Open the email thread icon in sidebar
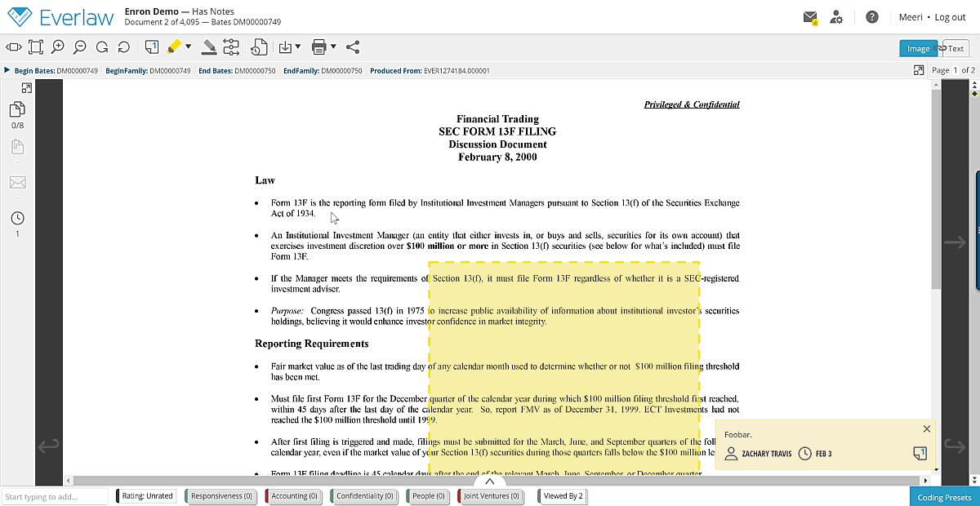This screenshot has width=980, height=506. 17,182
